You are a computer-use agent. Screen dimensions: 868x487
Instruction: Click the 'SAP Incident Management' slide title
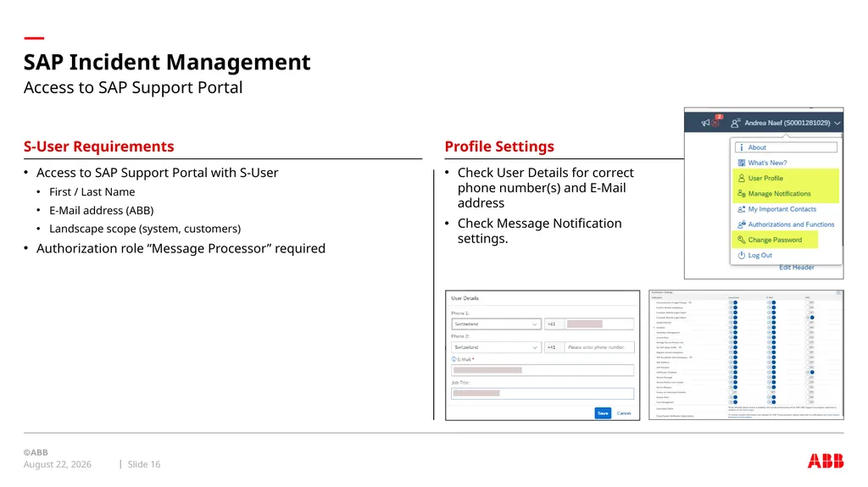167,62
